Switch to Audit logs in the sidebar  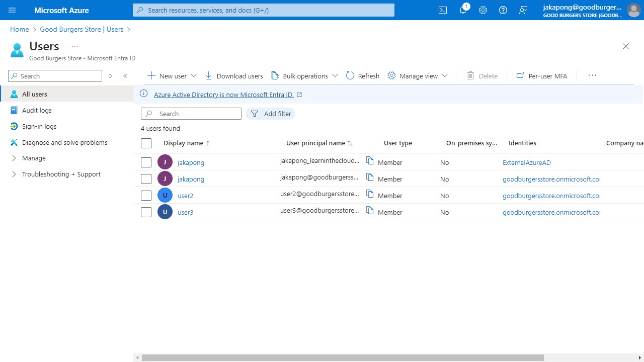click(x=37, y=110)
